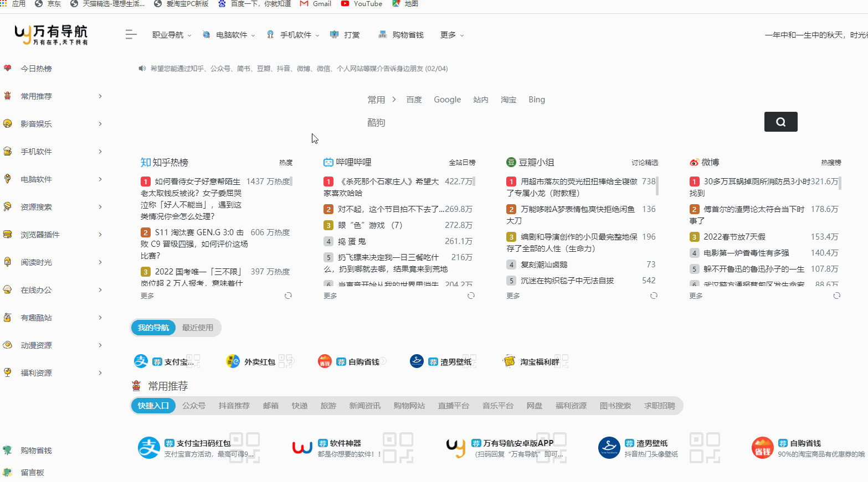Refresh the 哔哩哔哩 ranking list

click(x=471, y=296)
